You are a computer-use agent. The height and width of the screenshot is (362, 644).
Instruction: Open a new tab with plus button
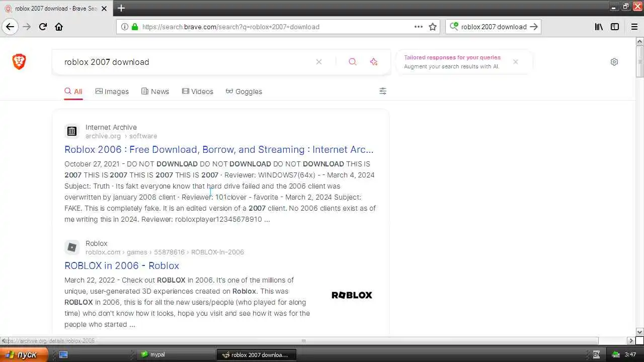coord(121,8)
